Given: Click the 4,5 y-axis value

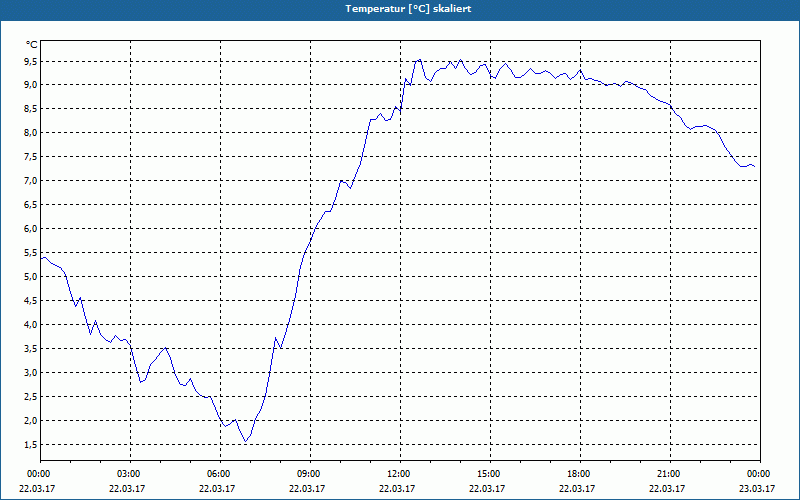Looking at the screenshot, I should (31, 301).
